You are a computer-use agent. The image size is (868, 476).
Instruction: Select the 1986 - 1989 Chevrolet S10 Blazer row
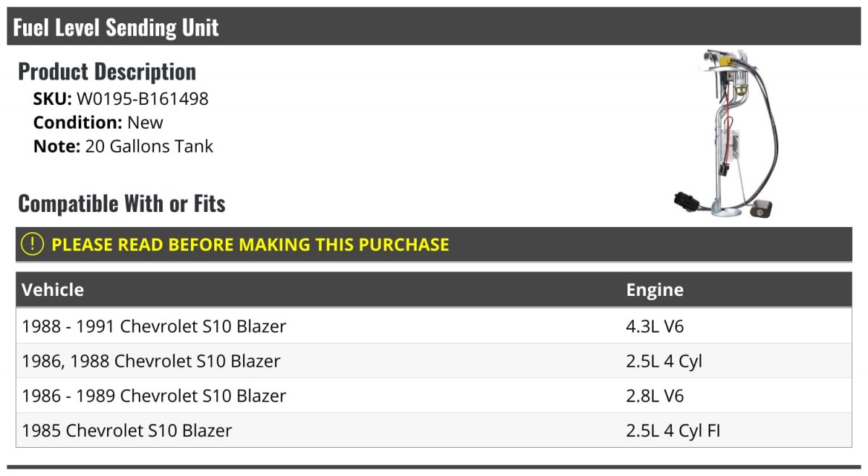tap(434, 396)
